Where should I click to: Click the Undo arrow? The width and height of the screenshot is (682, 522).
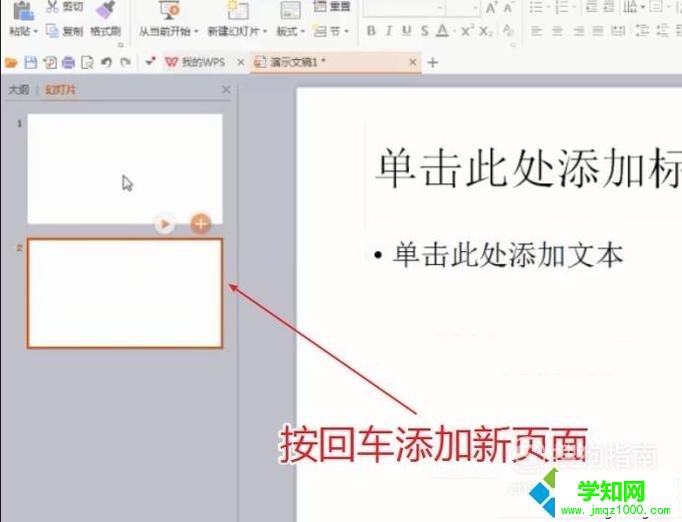point(107,63)
